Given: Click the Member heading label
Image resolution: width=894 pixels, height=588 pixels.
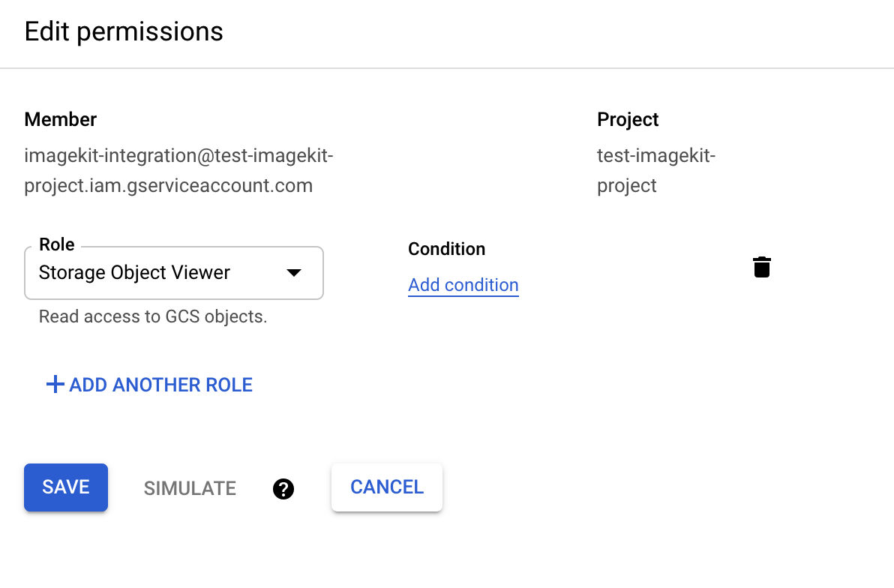Looking at the screenshot, I should click(60, 119).
